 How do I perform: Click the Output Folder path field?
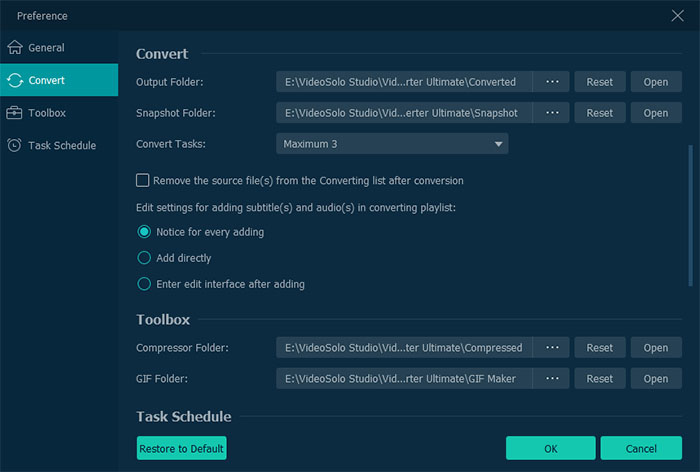(404, 82)
